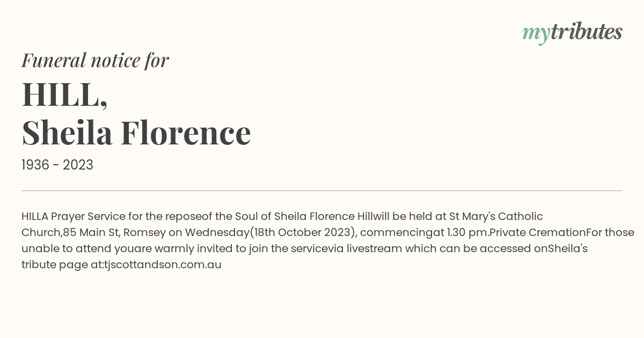The width and height of the screenshot is (644, 338).
Task: Click the word "livestream" in the notice
Action: click(374, 249)
